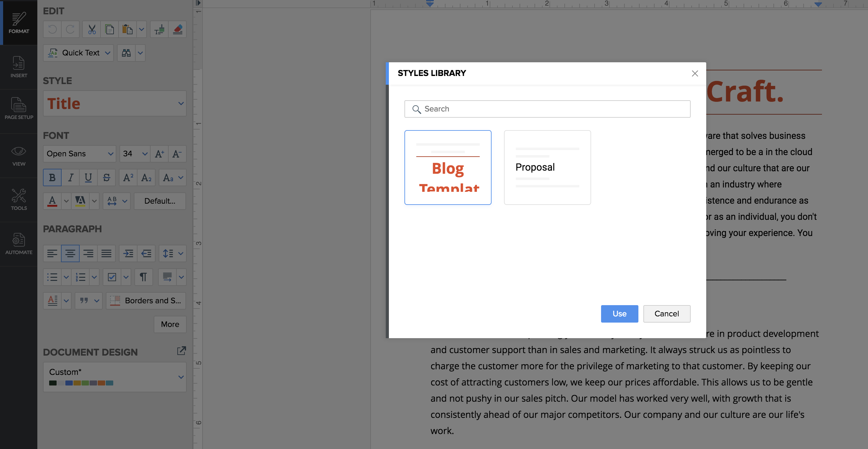The width and height of the screenshot is (868, 449).
Task: Click the font color A icon
Action: tap(52, 201)
